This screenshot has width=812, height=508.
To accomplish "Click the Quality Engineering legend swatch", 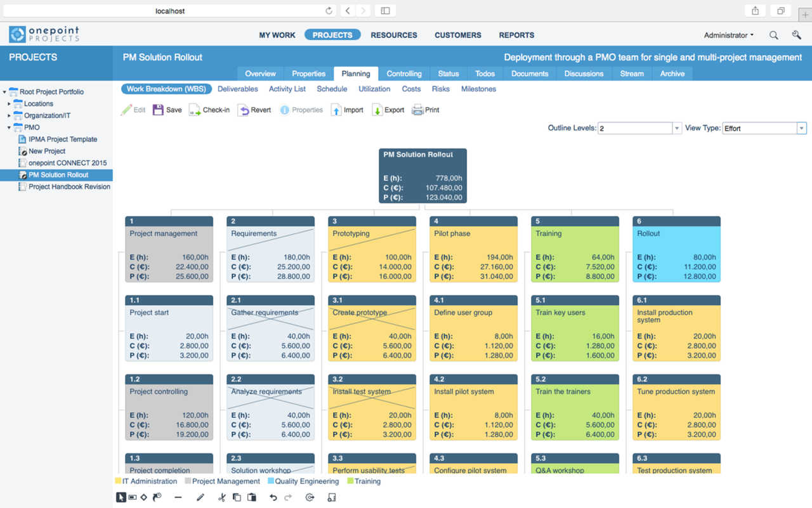I will pyautogui.click(x=271, y=481).
